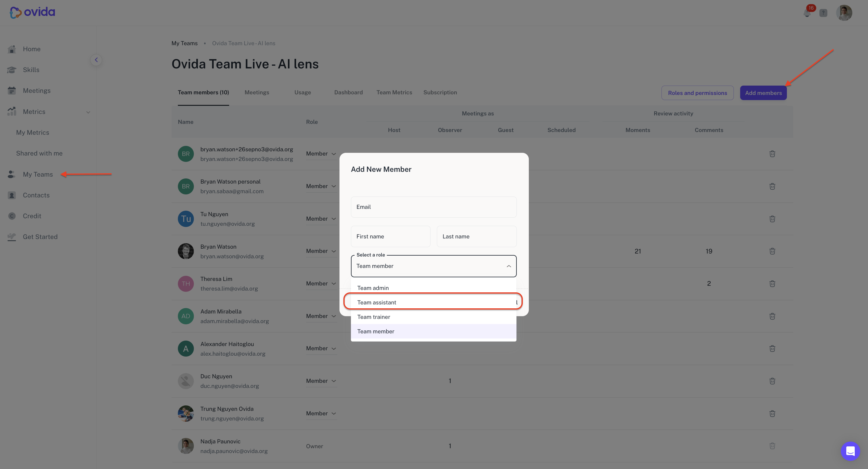Delete Alexander Haitoglou with trash icon
Viewport: 868px width, 469px height.
[x=772, y=349]
